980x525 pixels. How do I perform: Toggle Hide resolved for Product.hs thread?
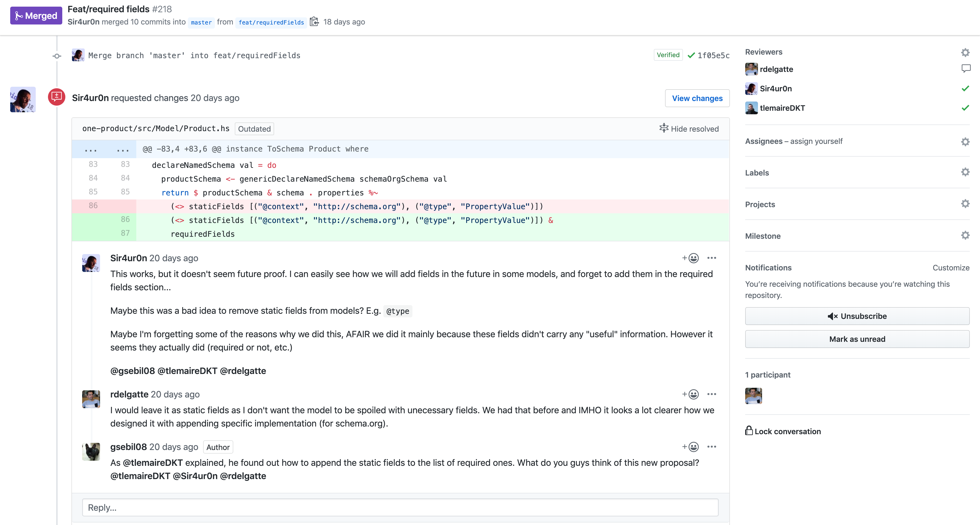[689, 129]
